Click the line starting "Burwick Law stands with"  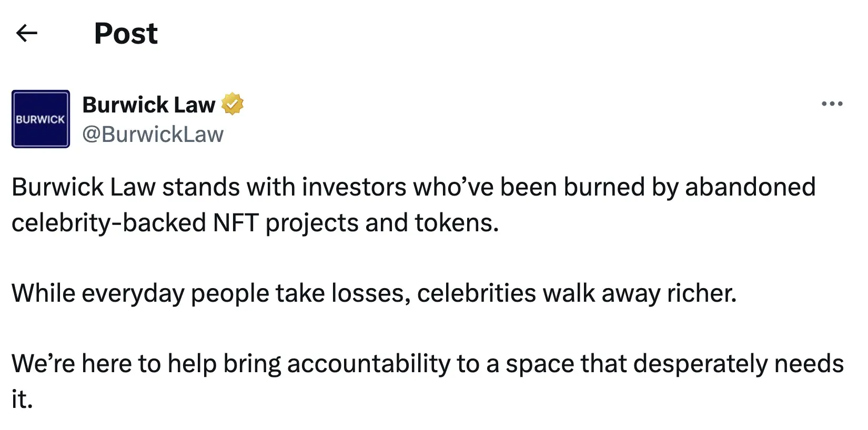click(413, 187)
